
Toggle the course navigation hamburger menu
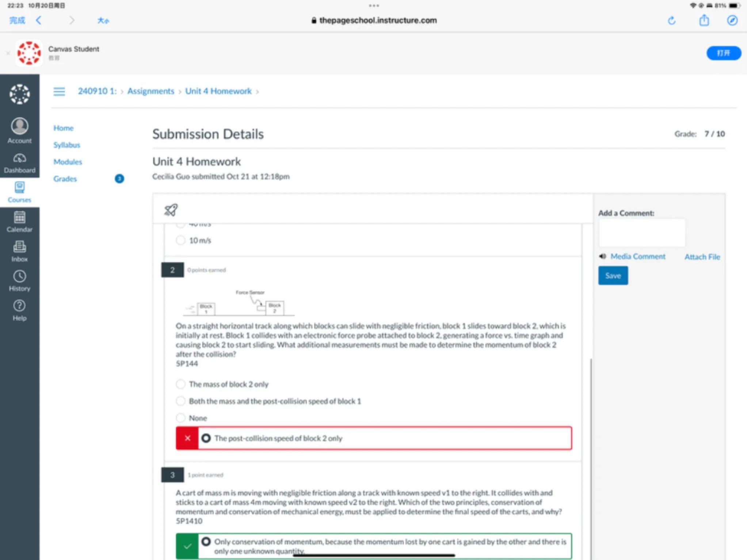(x=59, y=91)
